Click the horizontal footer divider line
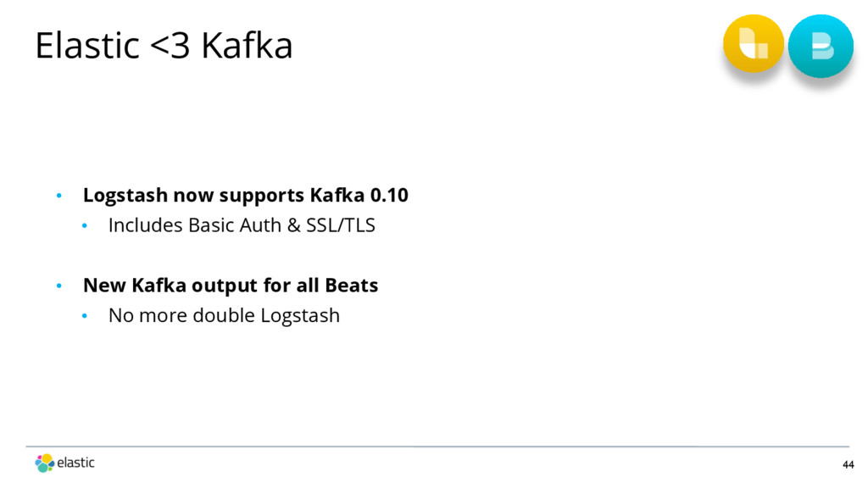868x488 pixels. [x=437, y=446]
